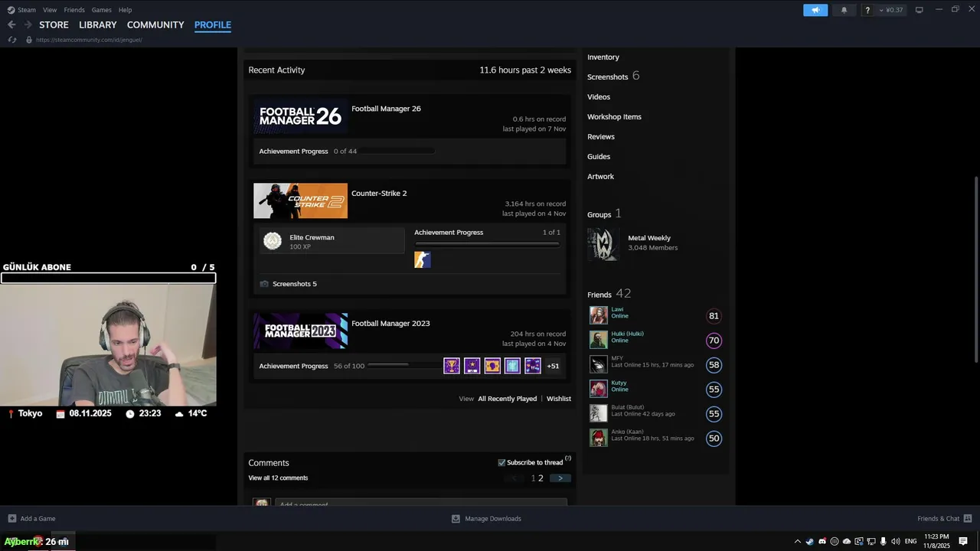Open Anko (Kaan) friend avatar
Viewport: 980px width, 551px height.
(598, 438)
